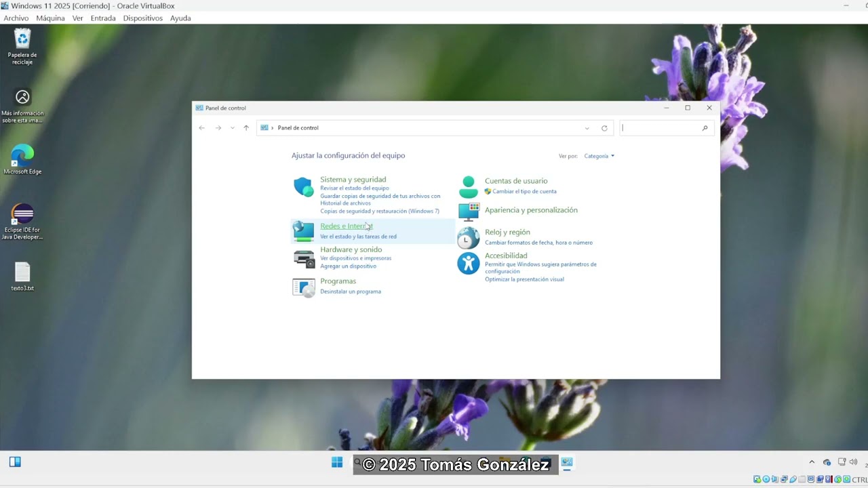This screenshot has width=868, height=488.
Task: Expand the address bar previous locations dropdown
Action: coord(587,128)
